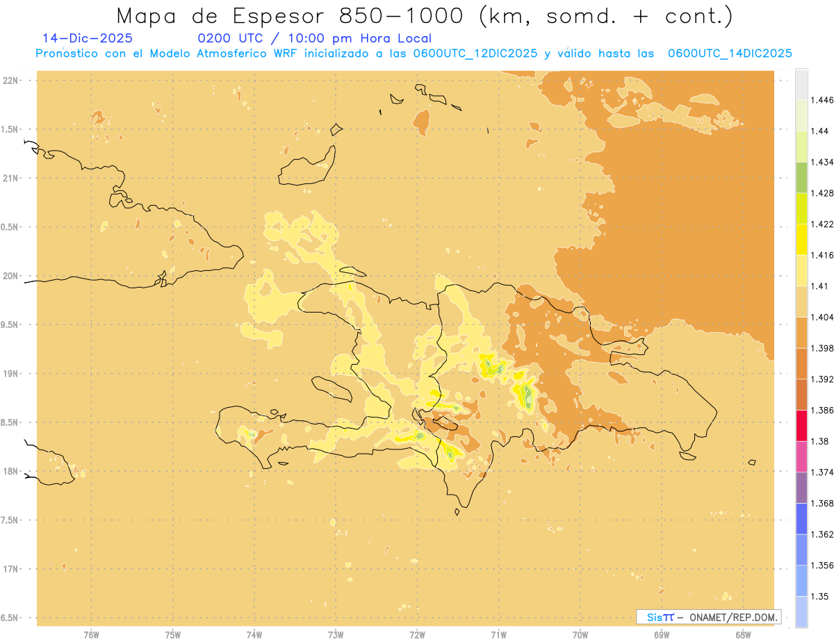
Task: Click the "0.5N" latitude axis label
Action: coord(10,227)
